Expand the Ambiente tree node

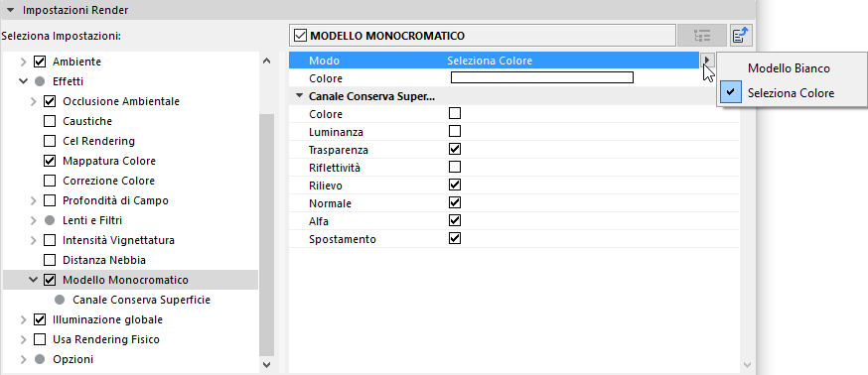[23, 62]
